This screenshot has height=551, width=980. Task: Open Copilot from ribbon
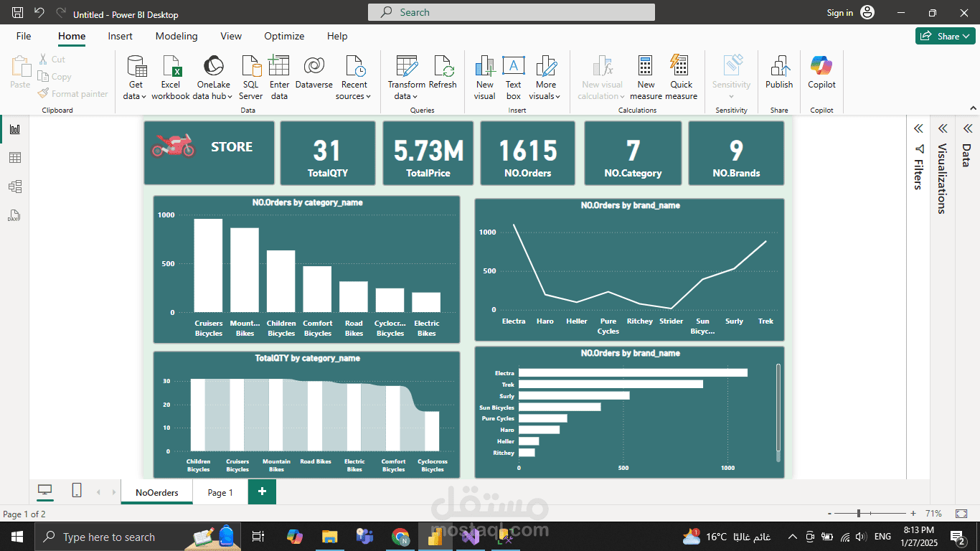[x=821, y=74]
